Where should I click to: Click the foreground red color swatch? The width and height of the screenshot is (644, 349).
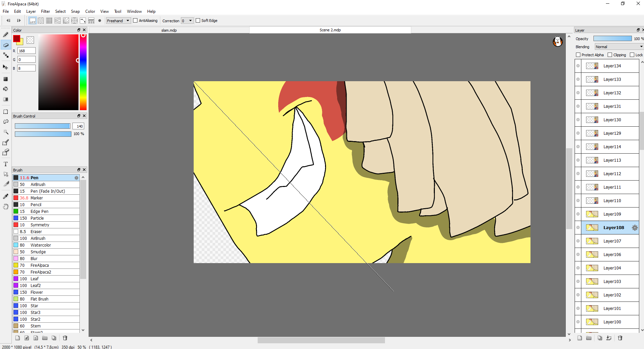coord(17,39)
